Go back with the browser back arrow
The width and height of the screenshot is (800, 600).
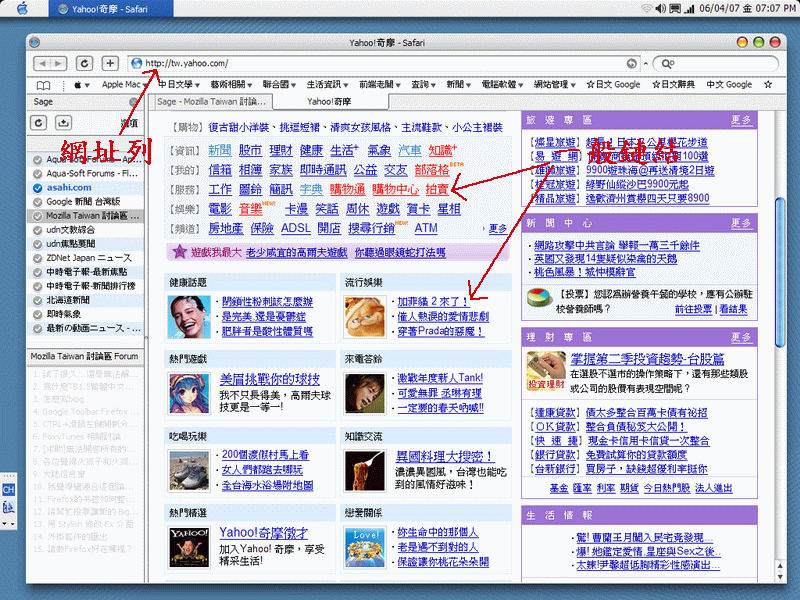[x=42, y=63]
